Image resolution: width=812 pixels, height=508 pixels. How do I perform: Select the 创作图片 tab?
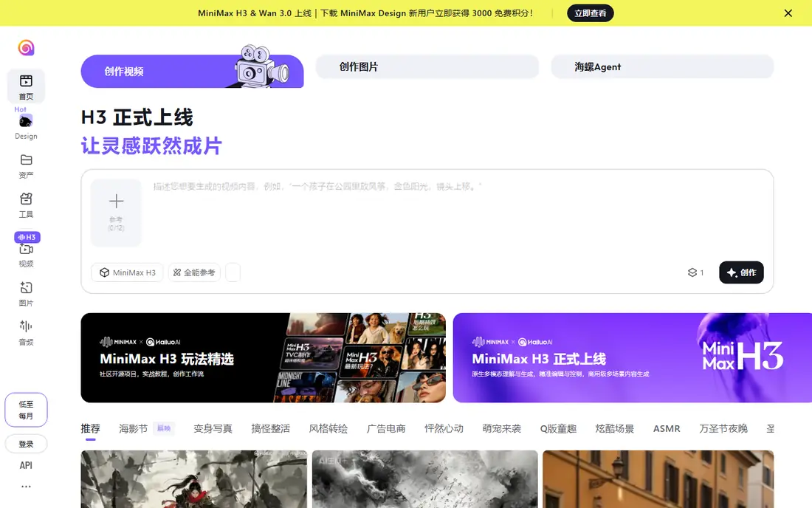427,66
